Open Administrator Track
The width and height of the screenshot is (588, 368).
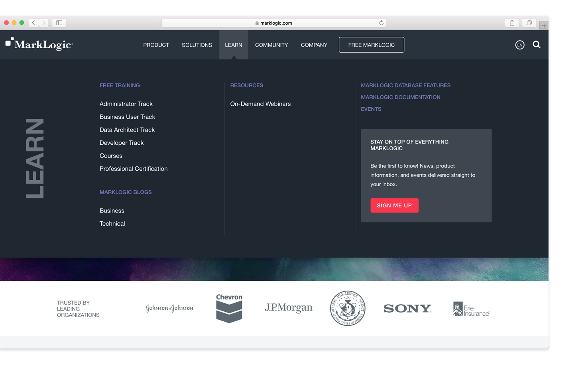point(126,104)
